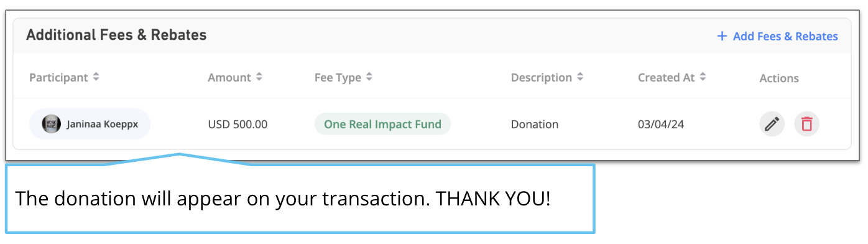Click the donation thank-you callout box
This screenshot has height=244, width=868.
(300, 199)
